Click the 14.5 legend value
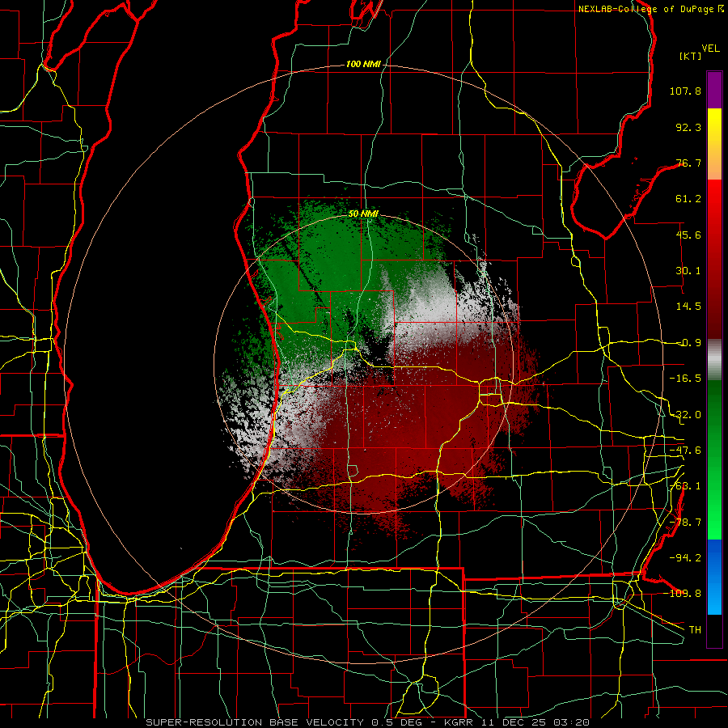This screenshot has width=728, height=728. (x=688, y=307)
